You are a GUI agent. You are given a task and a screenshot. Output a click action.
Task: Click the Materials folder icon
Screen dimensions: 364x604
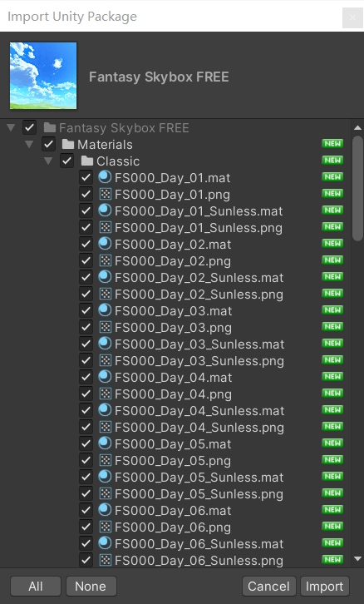coord(67,145)
